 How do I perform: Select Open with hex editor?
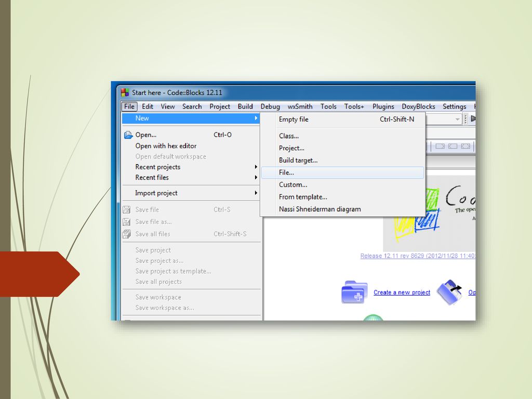click(191, 146)
